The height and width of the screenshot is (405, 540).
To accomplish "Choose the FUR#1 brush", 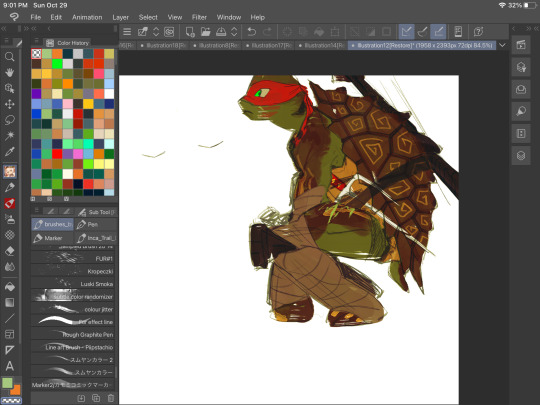I will click(73, 258).
